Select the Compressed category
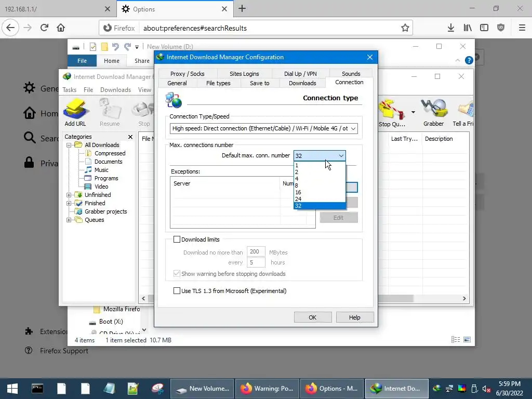 [110, 153]
